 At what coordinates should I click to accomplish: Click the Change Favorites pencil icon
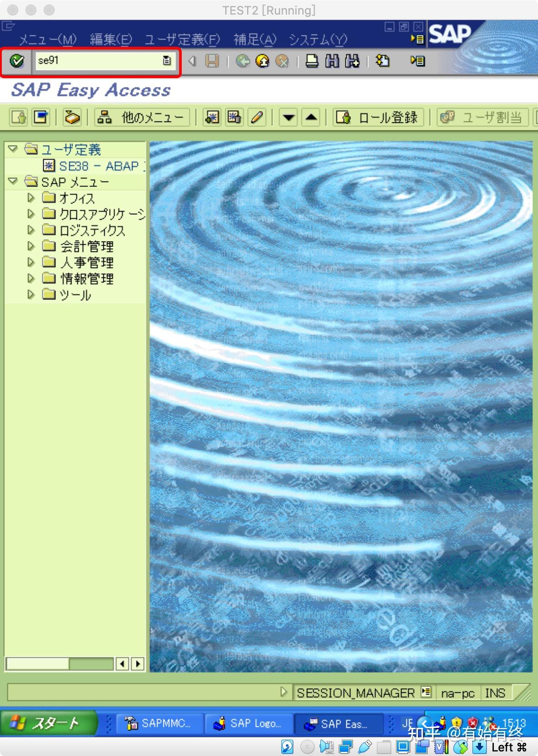(x=257, y=118)
